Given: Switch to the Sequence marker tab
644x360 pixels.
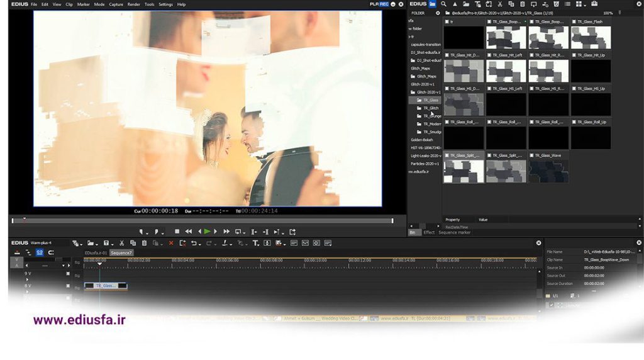Looking at the screenshot, I should [454, 232].
